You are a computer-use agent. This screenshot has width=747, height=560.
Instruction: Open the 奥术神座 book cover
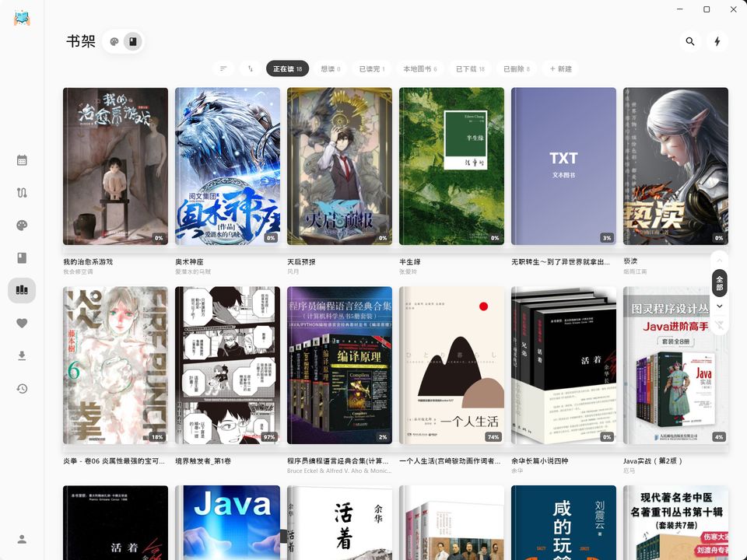pos(227,166)
